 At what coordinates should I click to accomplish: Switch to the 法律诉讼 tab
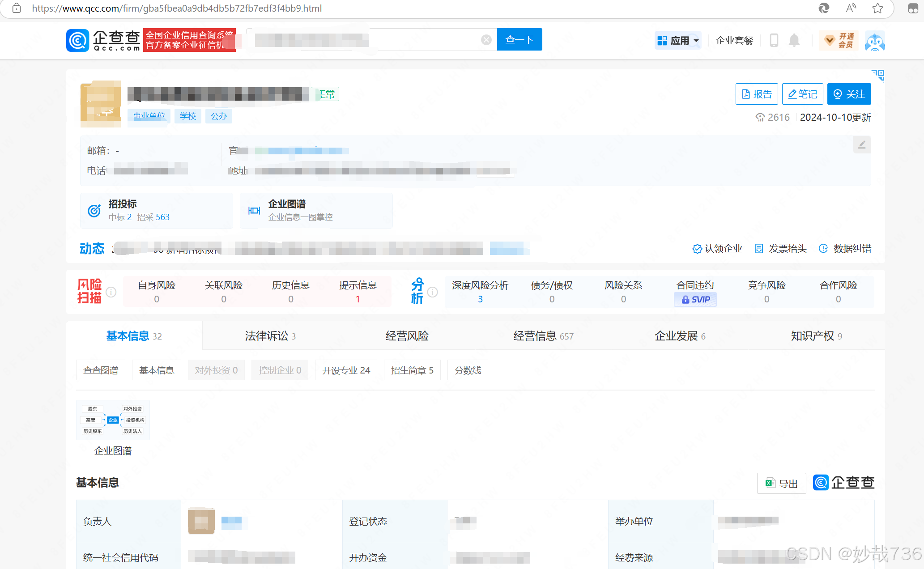270,336
